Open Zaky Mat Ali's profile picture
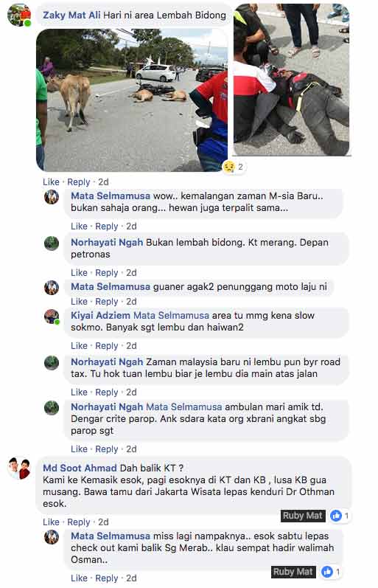Screen dimensions: 378x588 pos(19,15)
